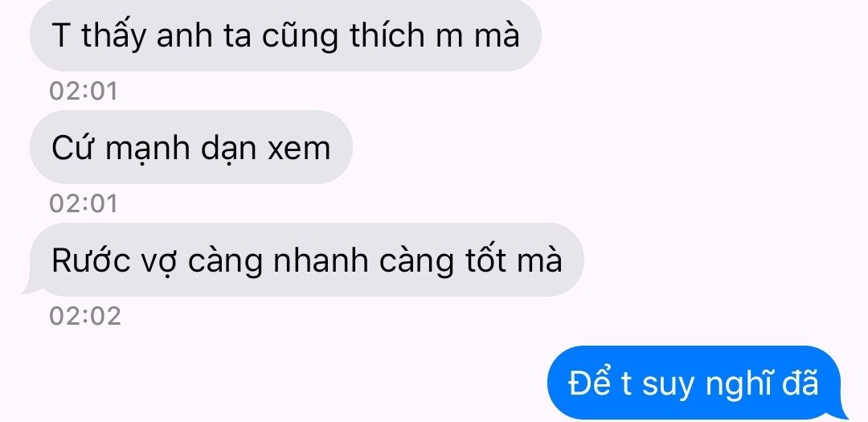Click the tail of the blue sent bubble
The width and height of the screenshot is (868, 422).
(841, 412)
